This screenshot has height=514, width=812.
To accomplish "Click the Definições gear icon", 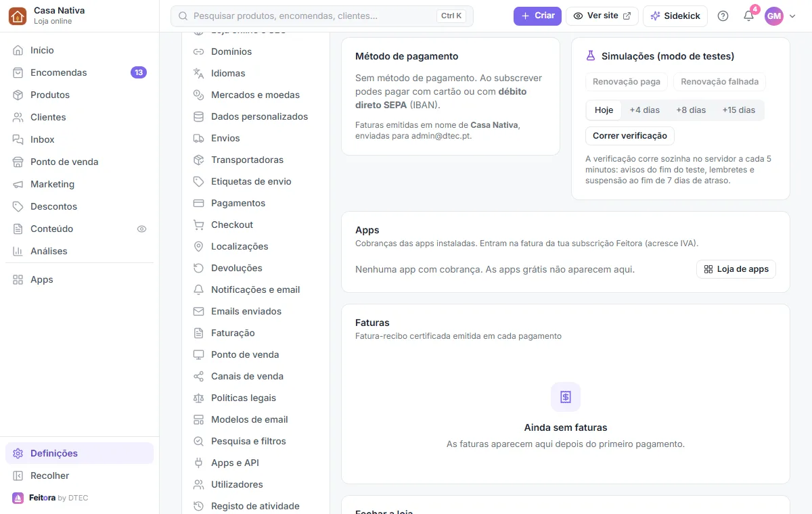I will coord(18,453).
